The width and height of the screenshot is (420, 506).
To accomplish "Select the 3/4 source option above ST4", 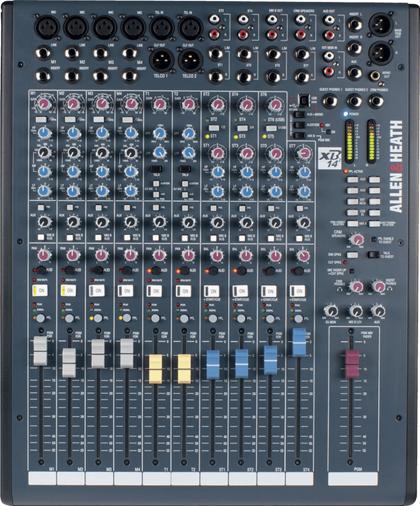I will [242, 128].
